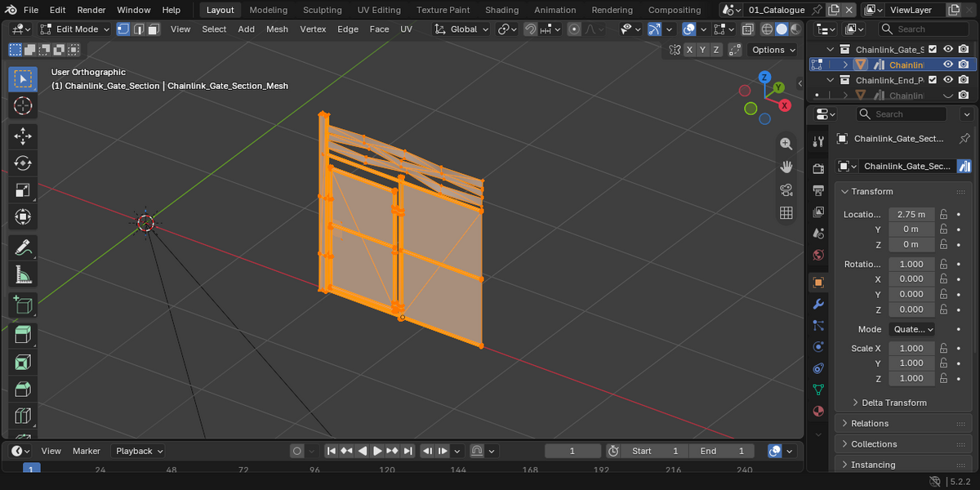Open rotation Mode Quaternion dropdown
This screenshot has width=980, height=490.
click(x=912, y=329)
